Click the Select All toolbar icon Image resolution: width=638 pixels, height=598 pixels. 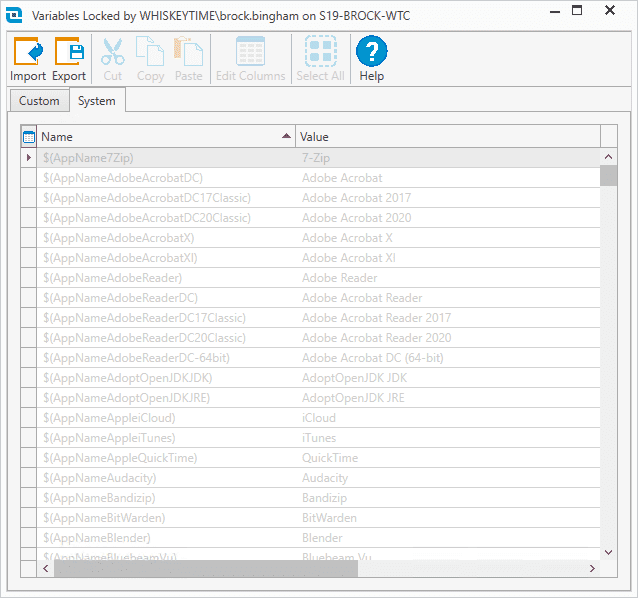[321, 51]
